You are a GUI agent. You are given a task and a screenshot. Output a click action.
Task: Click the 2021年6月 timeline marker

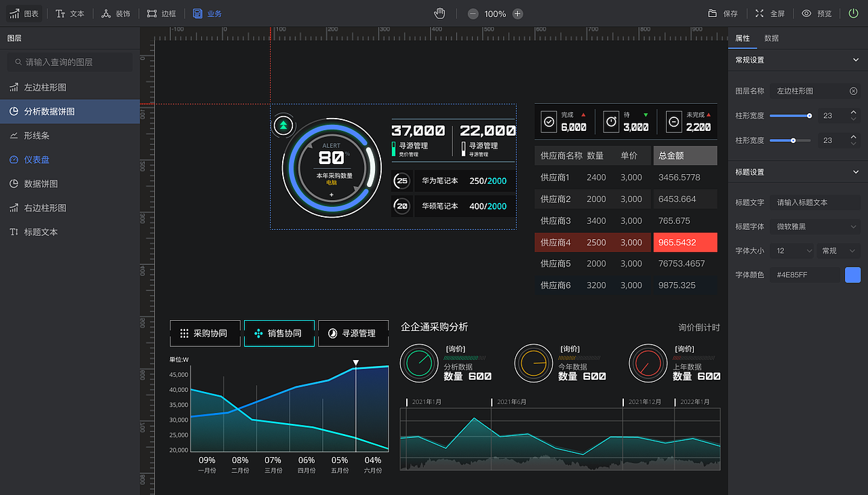tap(512, 402)
